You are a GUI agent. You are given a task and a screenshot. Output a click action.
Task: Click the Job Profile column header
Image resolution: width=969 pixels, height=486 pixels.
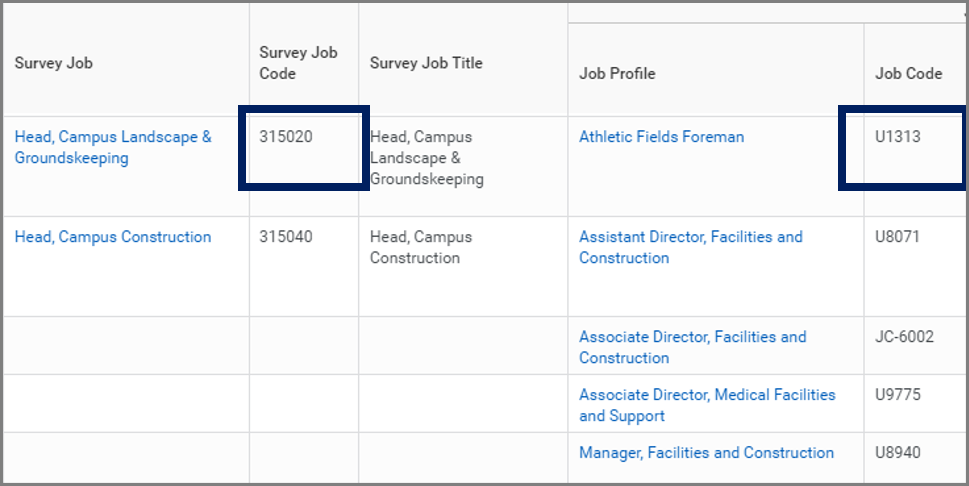tap(617, 73)
